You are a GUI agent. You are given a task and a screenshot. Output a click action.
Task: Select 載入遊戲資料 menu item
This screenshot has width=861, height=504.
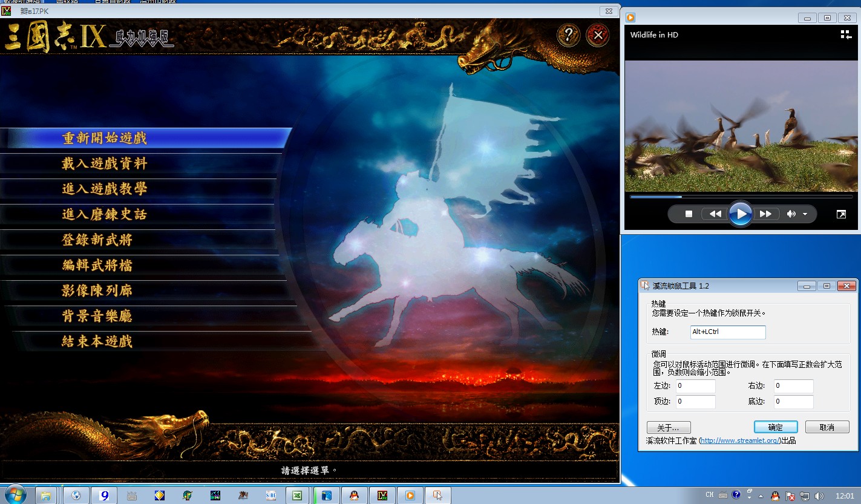click(x=104, y=163)
